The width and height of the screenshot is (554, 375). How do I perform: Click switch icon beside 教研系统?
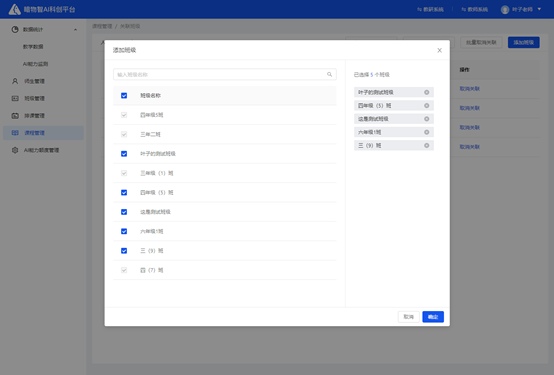tap(419, 10)
